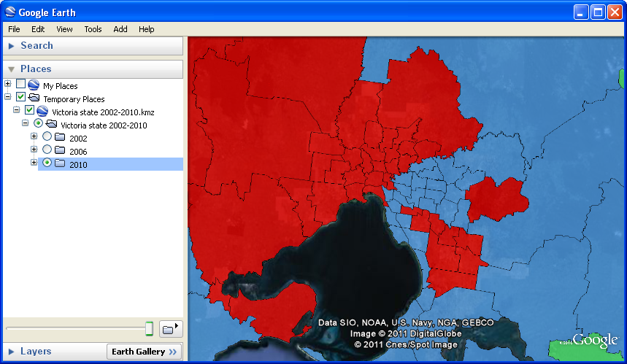Viewport: 627px width, 364px height.
Task: Uncheck the Temporary Places checkbox
Action: (20, 97)
